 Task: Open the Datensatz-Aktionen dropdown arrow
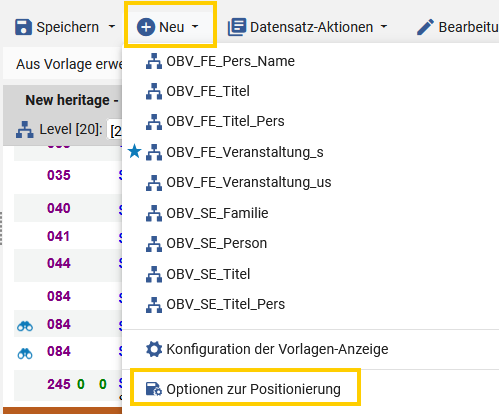point(384,27)
